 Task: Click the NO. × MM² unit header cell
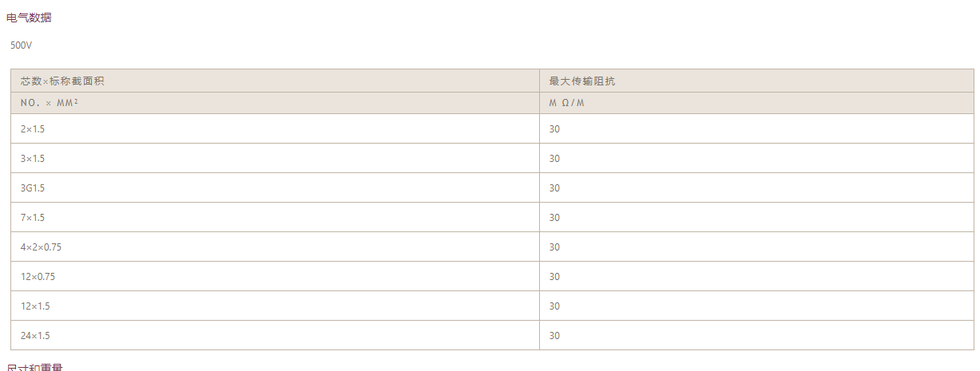50,103
